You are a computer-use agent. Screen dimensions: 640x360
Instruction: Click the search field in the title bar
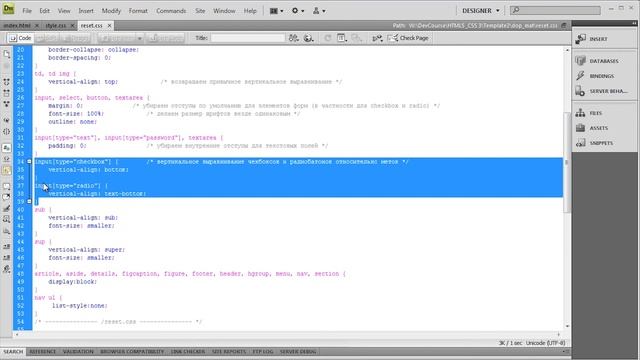click(x=556, y=10)
